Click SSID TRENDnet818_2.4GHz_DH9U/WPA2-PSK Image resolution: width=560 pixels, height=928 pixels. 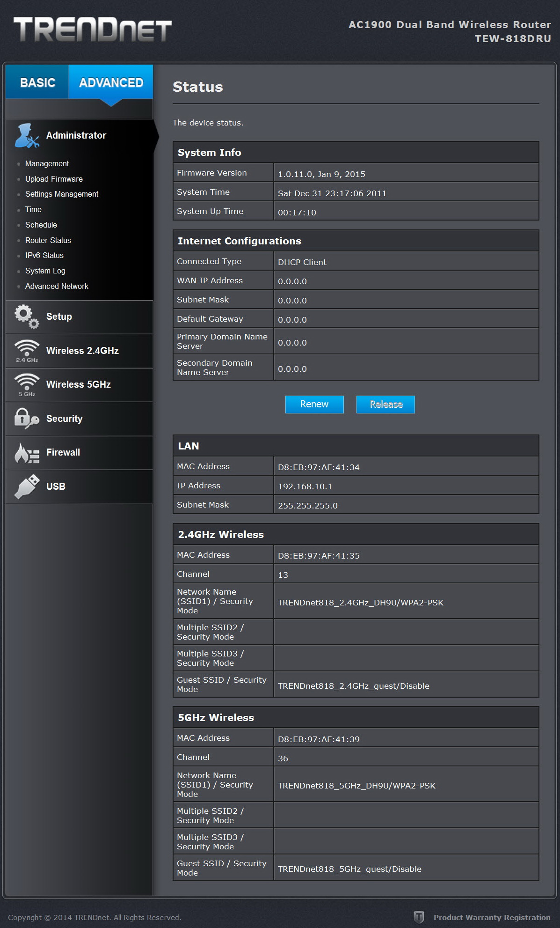coord(360,603)
